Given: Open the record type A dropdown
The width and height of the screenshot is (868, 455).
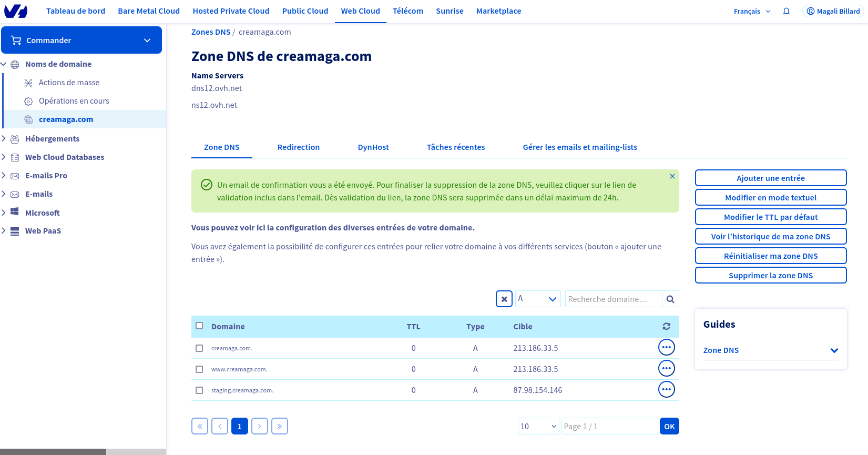Looking at the screenshot, I should pos(537,299).
